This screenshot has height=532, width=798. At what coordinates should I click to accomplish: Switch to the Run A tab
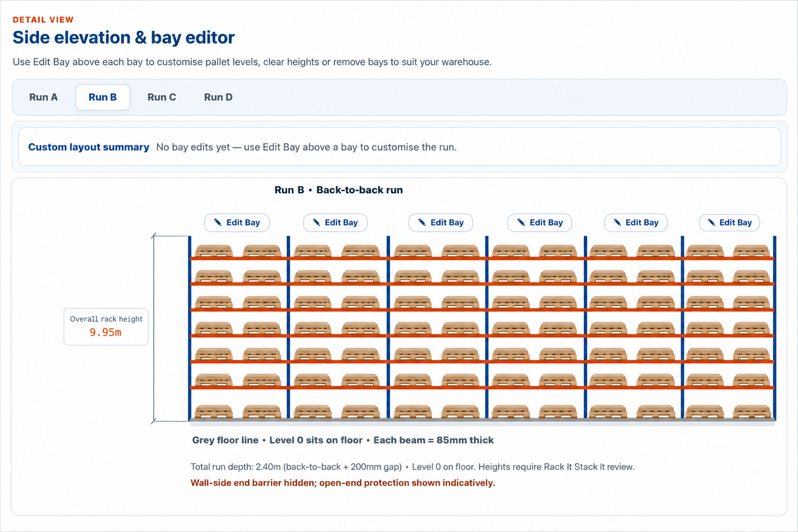43,97
